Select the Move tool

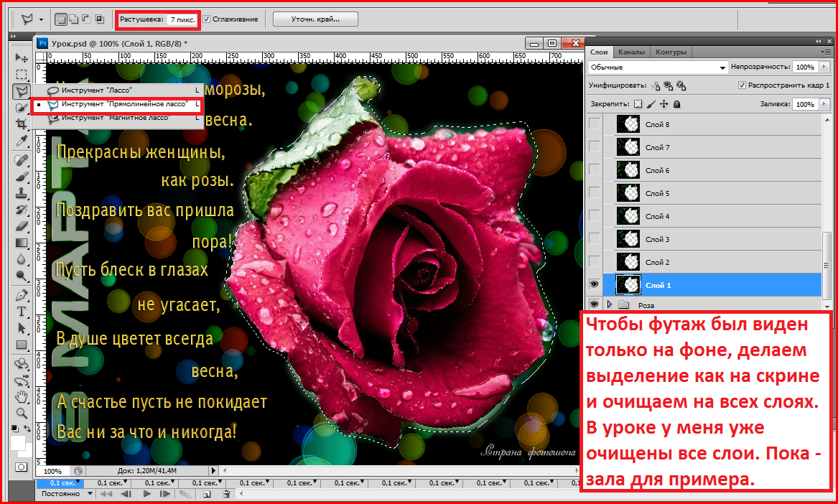(x=22, y=57)
